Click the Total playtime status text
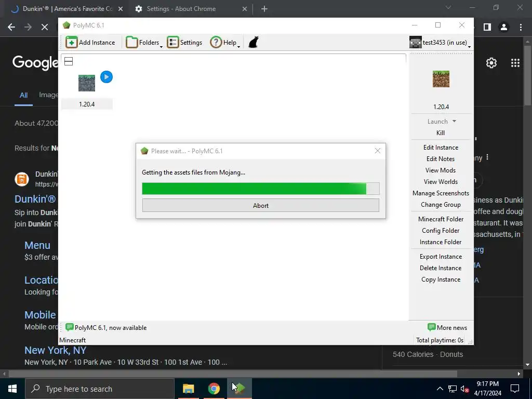 click(x=440, y=340)
